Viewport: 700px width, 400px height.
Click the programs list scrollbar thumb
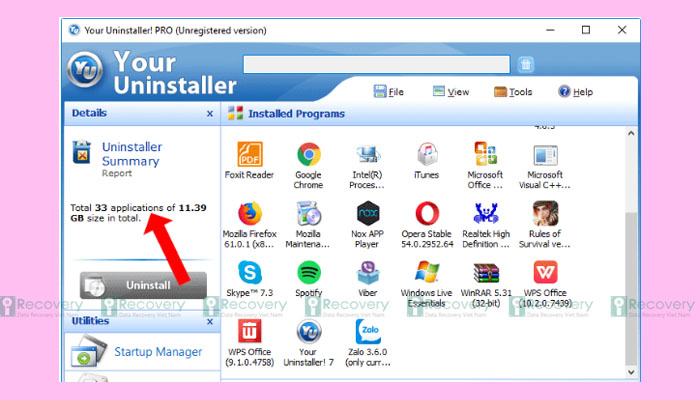(x=631, y=288)
